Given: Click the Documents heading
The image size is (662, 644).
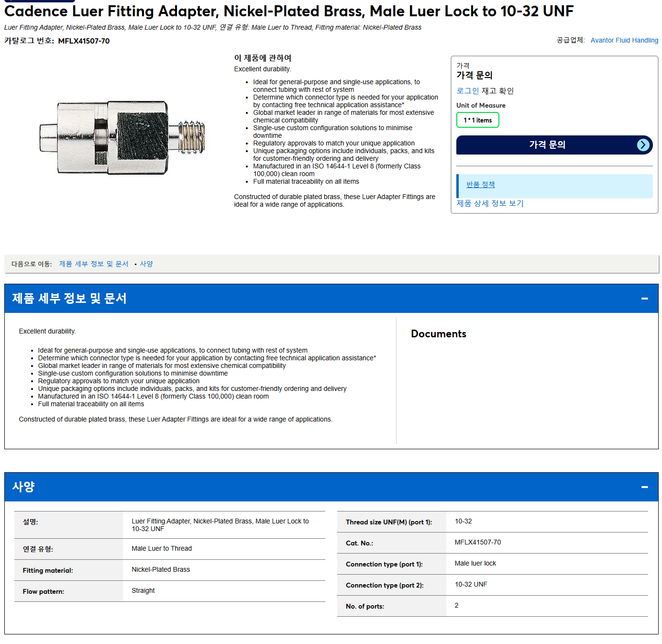Looking at the screenshot, I should 439,334.
